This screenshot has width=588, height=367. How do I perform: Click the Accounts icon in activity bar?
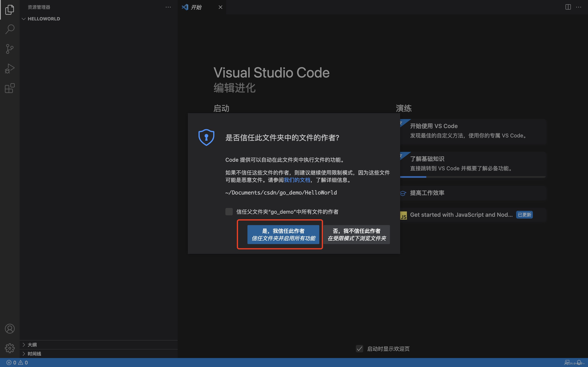click(x=10, y=329)
